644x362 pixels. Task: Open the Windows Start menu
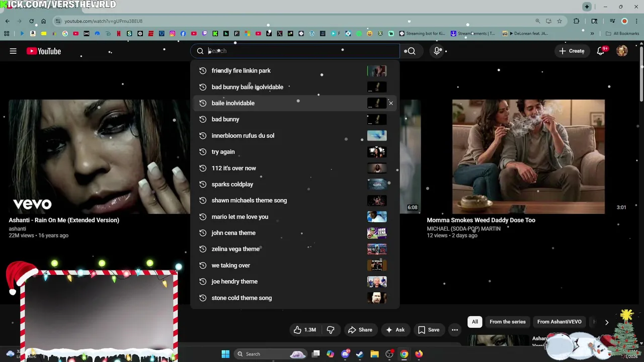(225, 354)
